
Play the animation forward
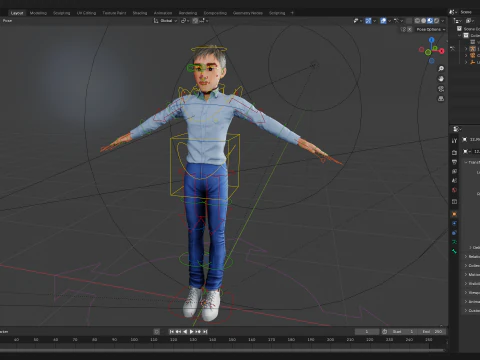191,331
